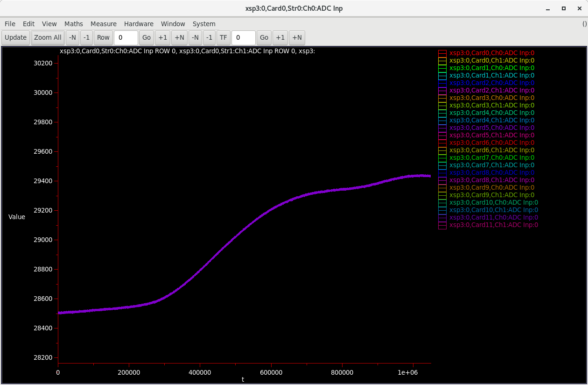Open the View menu

tap(49, 24)
